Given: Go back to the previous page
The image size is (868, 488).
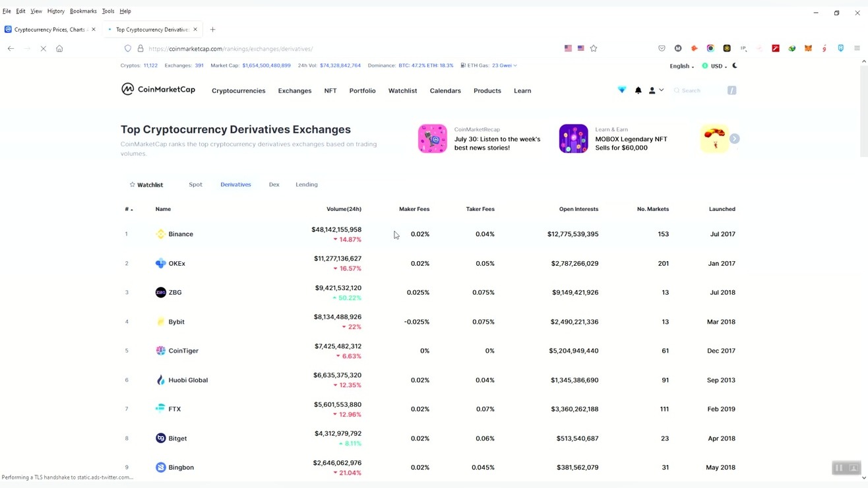Looking at the screenshot, I should 11,48.
